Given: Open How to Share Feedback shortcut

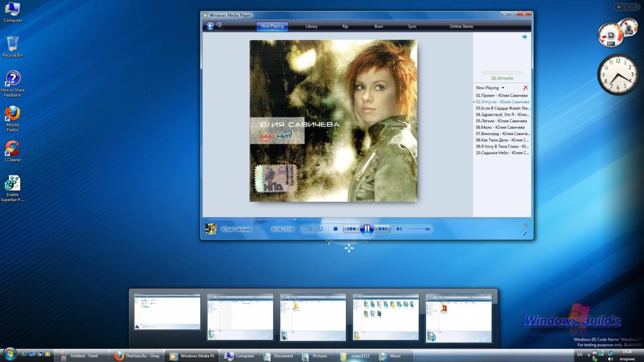Looking at the screenshot, I should (13, 84).
